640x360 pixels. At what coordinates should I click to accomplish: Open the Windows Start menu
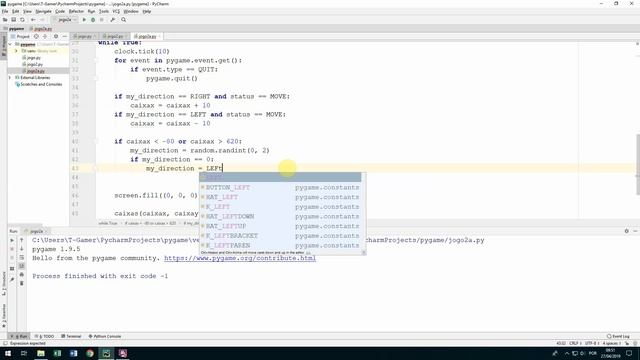pos(8,353)
